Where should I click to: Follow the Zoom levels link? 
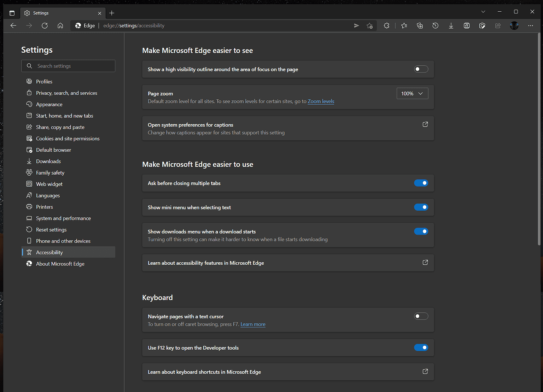321,101
